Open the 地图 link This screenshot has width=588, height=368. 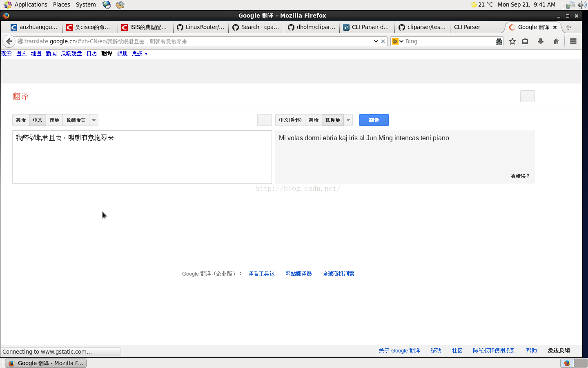tap(36, 53)
